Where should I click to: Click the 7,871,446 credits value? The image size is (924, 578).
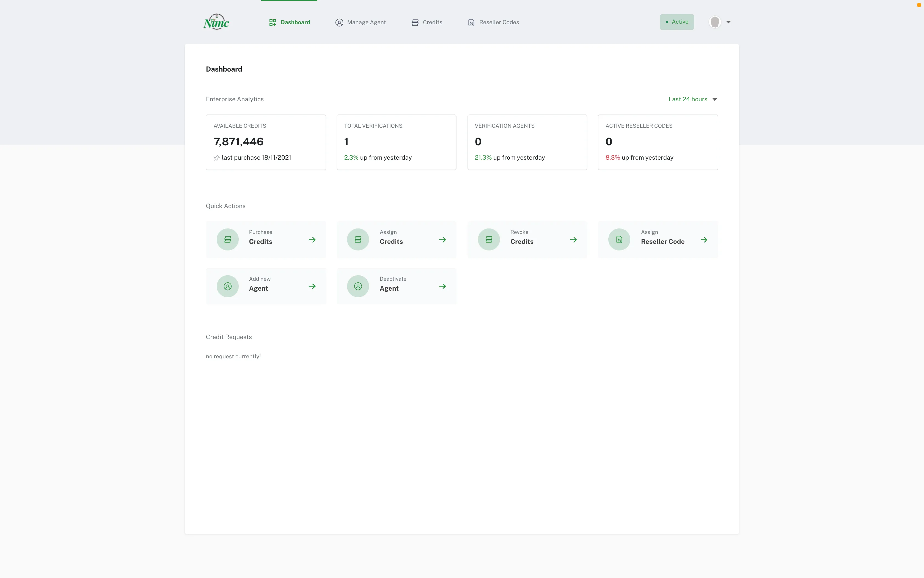point(239,142)
